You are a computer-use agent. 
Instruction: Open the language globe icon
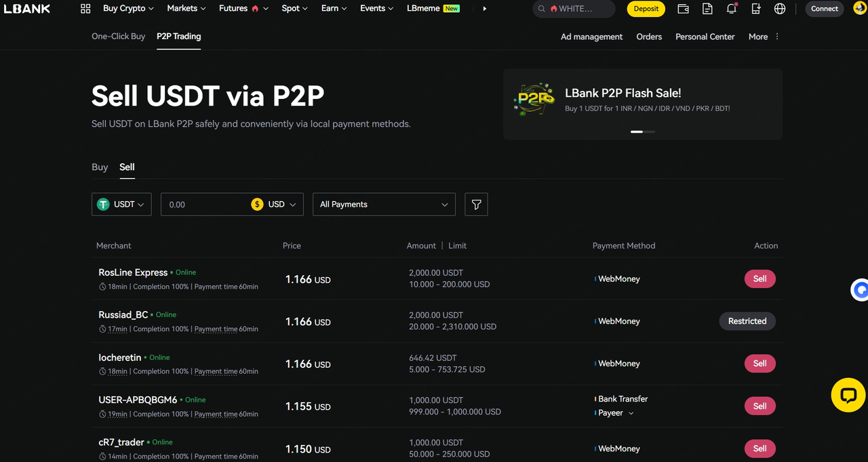[x=780, y=9]
